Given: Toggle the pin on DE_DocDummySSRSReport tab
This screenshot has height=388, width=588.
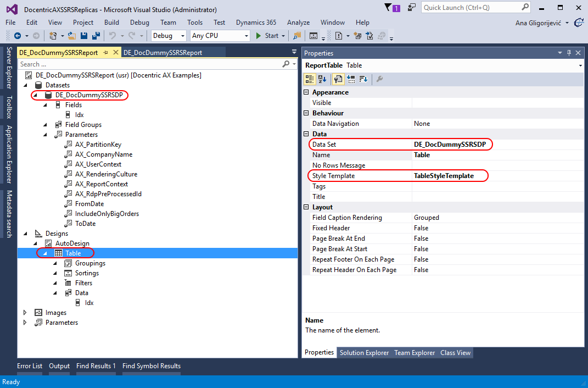Looking at the screenshot, I should click(x=106, y=53).
